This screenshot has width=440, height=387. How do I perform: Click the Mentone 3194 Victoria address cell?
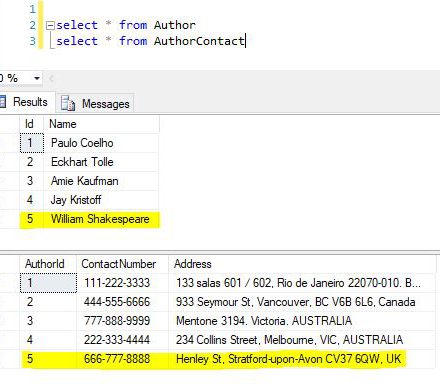click(302, 321)
